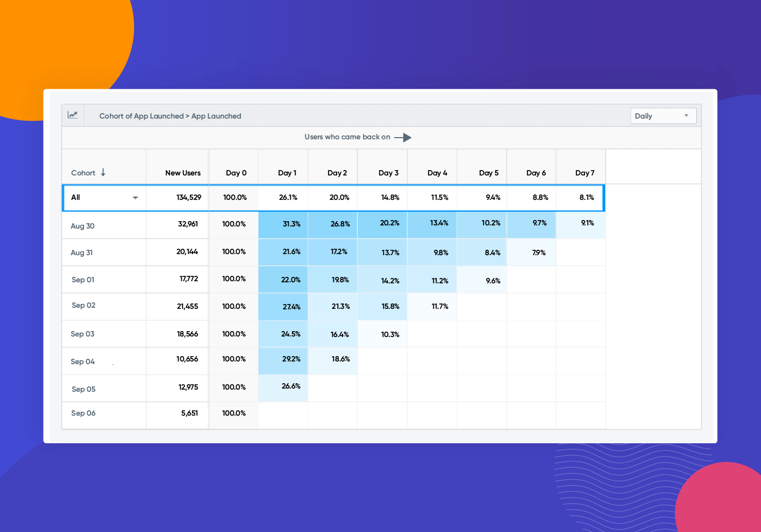Click the 24.5% retention cell for Sep 03
Screen dimensions: 761x532
click(283, 334)
